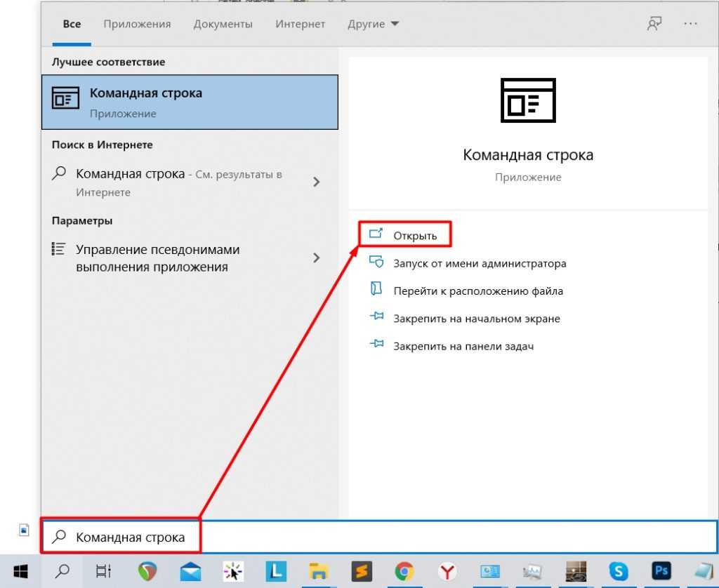Viewport: 719px width, 588px height.
Task: Open the green-red shield app on taskbar
Action: tap(147, 571)
